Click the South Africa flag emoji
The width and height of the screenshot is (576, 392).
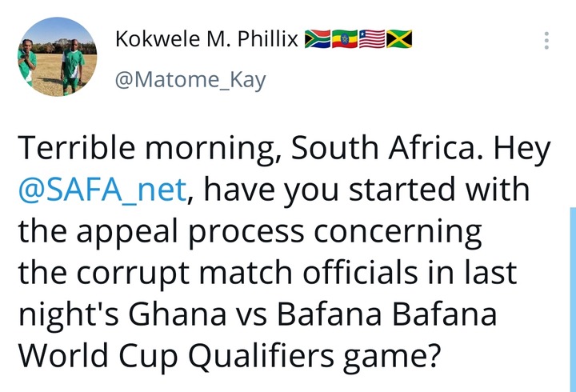point(318,38)
